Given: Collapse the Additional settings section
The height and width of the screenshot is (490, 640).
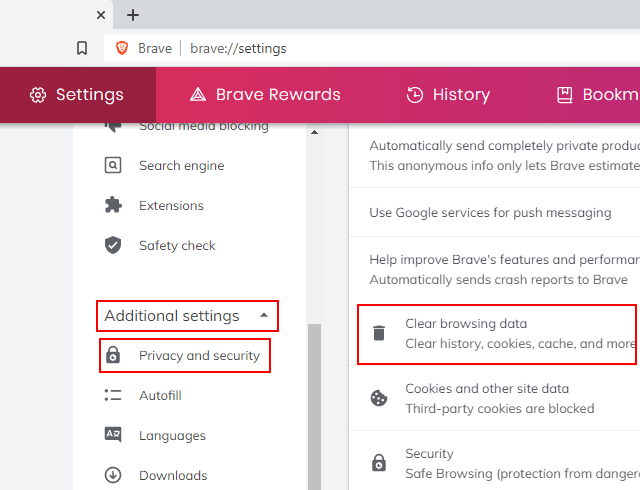Looking at the screenshot, I should 187,316.
